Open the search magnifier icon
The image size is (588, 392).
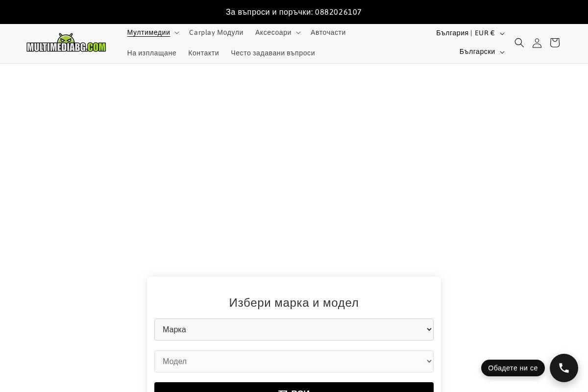click(x=519, y=43)
